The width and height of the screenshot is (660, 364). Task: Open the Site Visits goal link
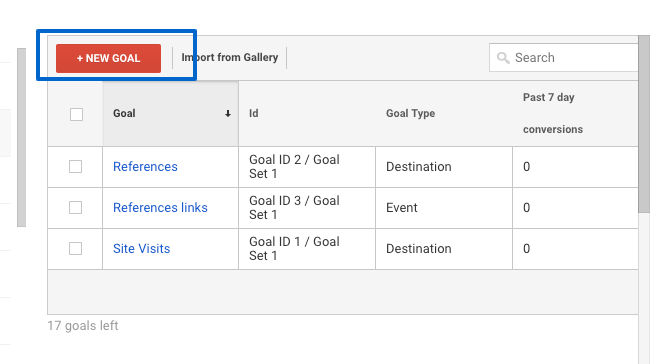pyautogui.click(x=141, y=249)
